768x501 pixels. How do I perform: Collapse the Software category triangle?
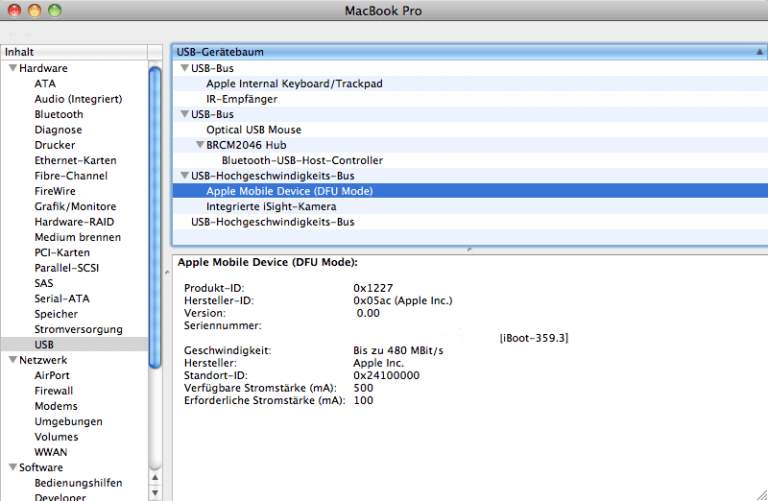point(13,467)
